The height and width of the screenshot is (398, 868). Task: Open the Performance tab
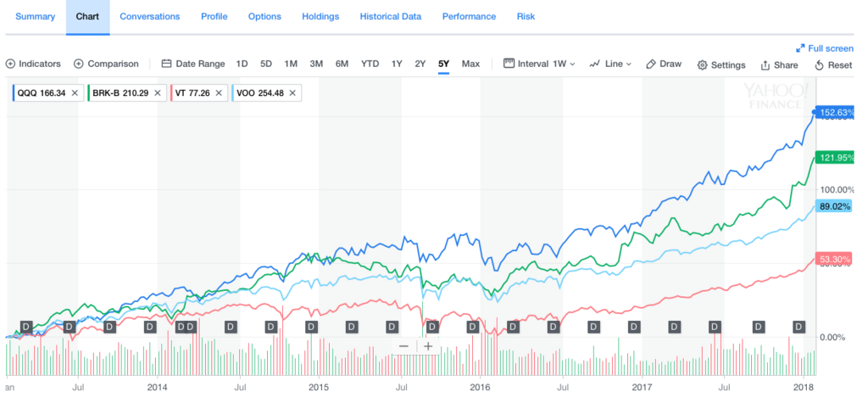click(x=469, y=17)
